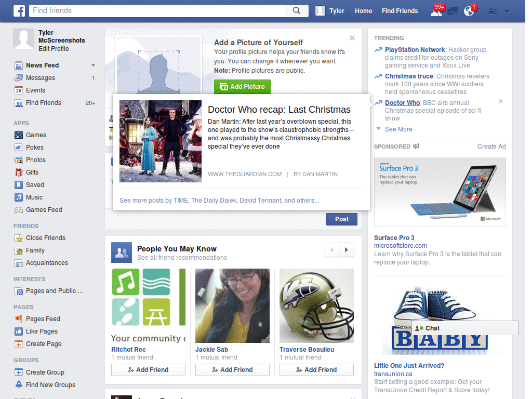
Task: Click the Find New Groups icon
Action: [x=19, y=384]
